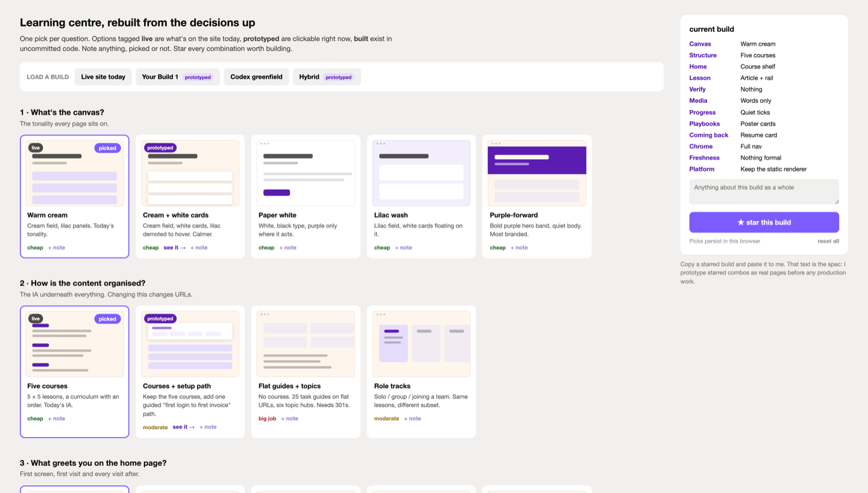Add a note to Cream + white cards

click(x=199, y=248)
